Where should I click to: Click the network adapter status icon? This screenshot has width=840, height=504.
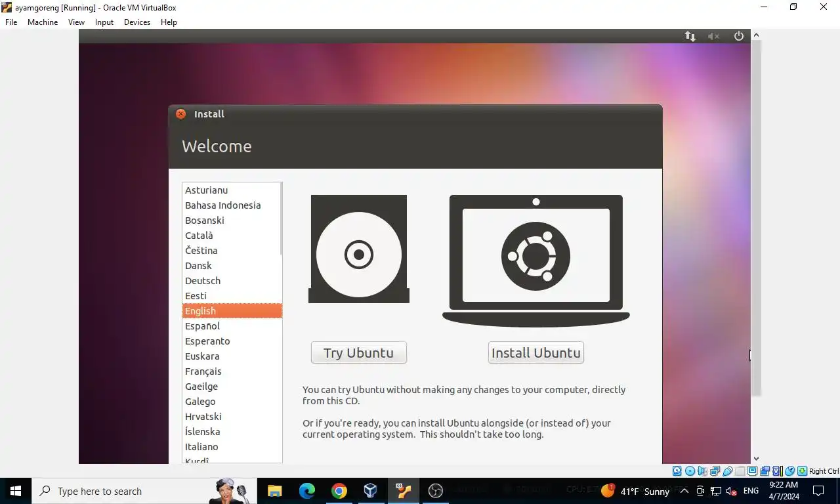[715, 471]
